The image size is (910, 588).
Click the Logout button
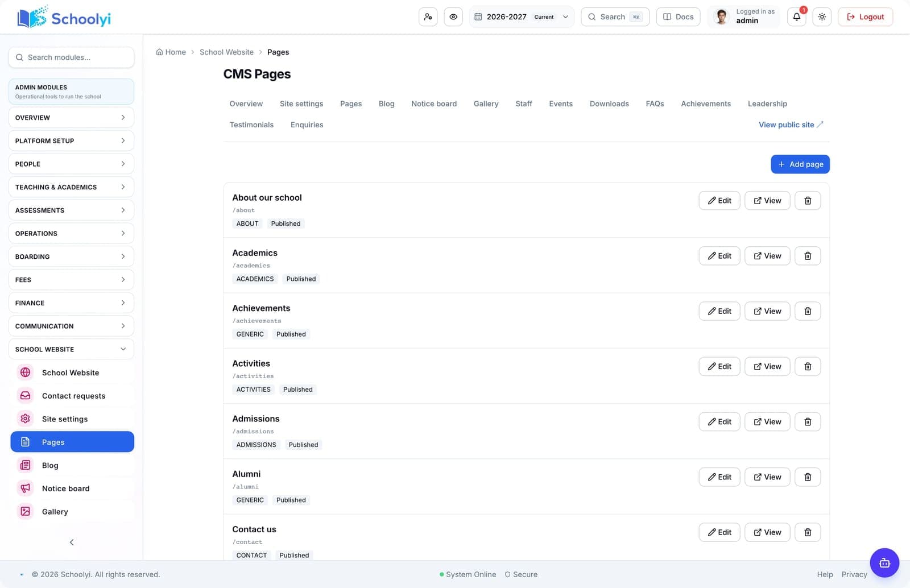(x=866, y=17)
